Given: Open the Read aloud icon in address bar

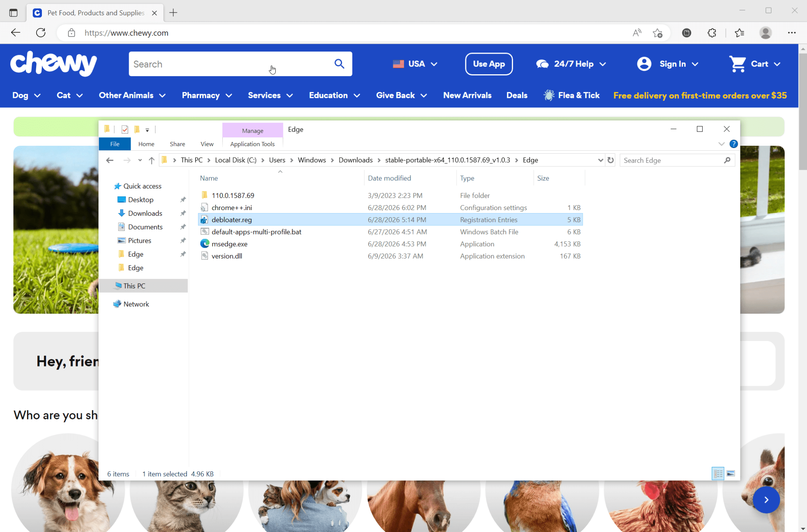Looking at the screenshot, I should pyautogui.click(x=637, y=33).
